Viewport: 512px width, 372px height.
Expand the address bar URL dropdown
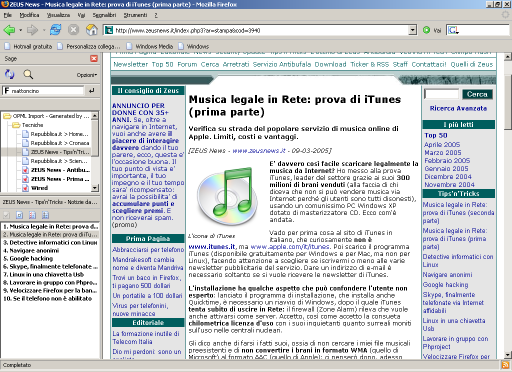413,30
